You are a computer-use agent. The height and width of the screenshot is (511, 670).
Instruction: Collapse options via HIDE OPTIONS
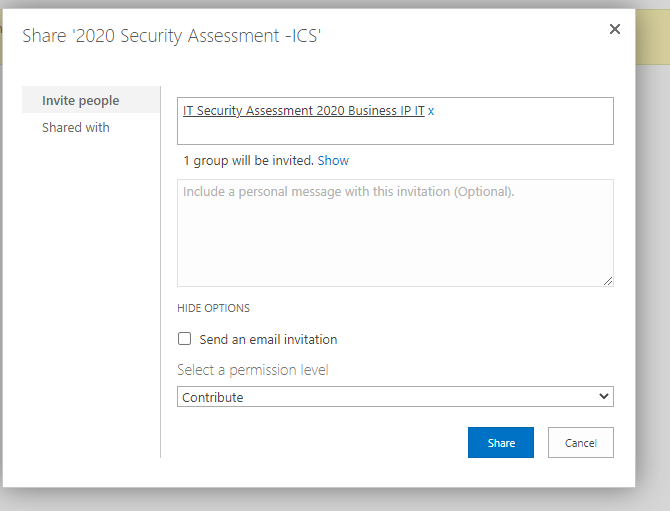coord(213,308)
